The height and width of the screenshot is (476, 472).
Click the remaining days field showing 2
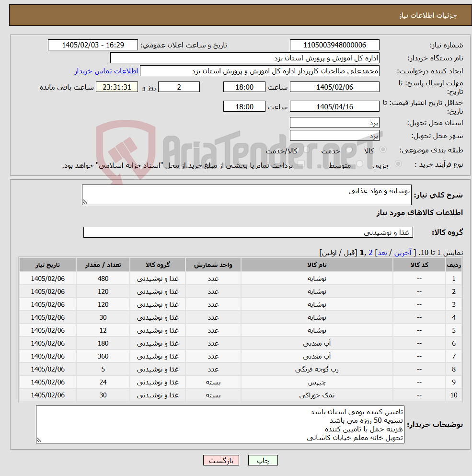click(179, 87)
